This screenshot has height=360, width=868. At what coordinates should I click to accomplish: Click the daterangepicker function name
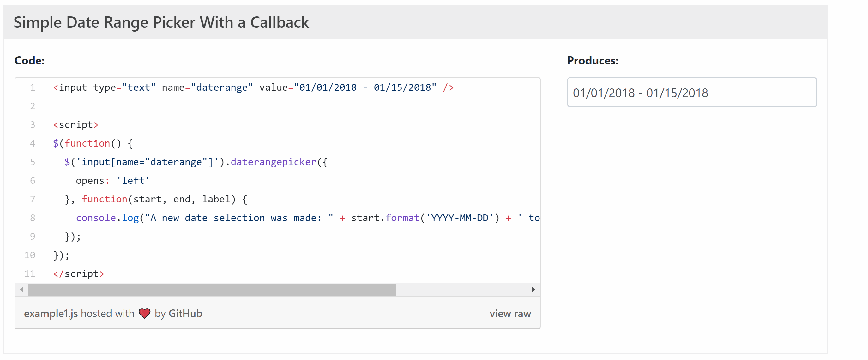click(273, 162)
